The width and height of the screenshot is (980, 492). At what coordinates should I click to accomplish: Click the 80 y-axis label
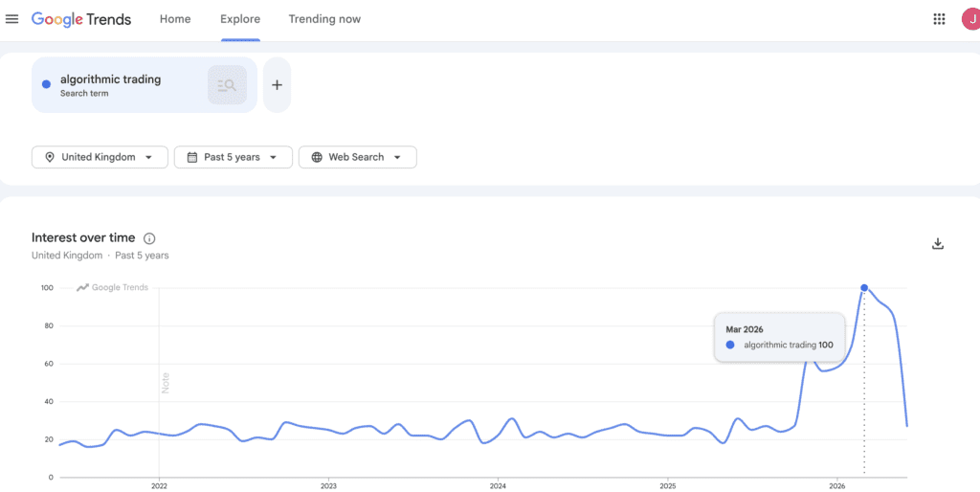coord(50,325)
